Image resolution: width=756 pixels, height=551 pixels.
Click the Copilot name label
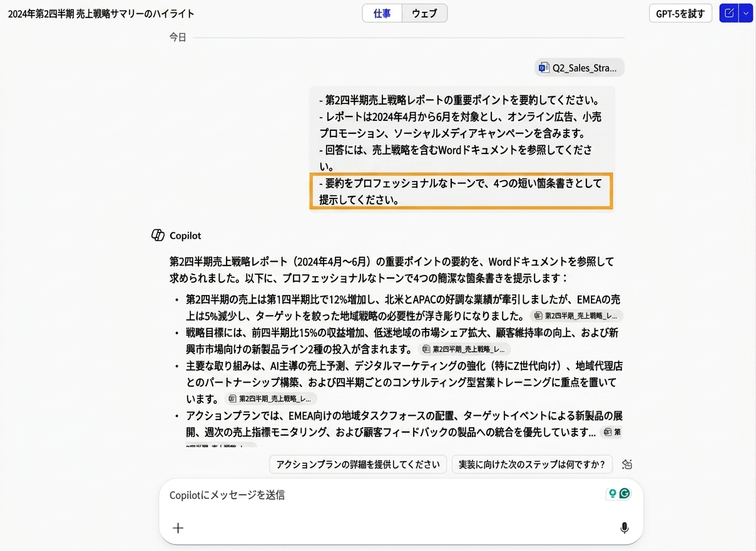(185, 235)
